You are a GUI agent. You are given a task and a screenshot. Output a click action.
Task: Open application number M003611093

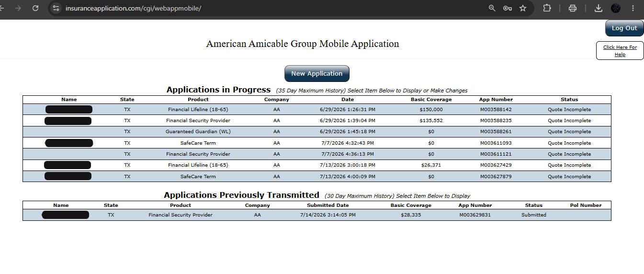[496, 143]
